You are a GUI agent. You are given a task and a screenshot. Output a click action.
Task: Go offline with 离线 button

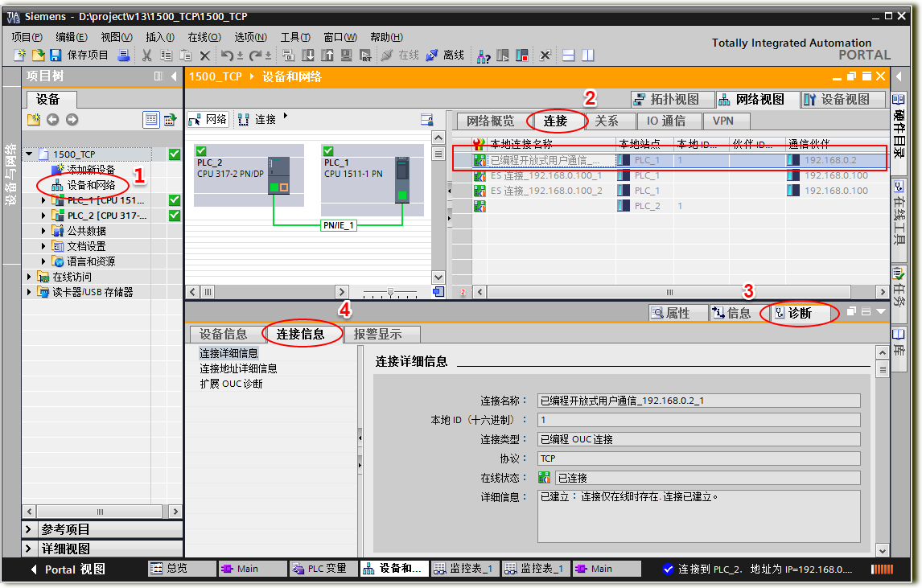pyautogui.click(x=445, y=56)
